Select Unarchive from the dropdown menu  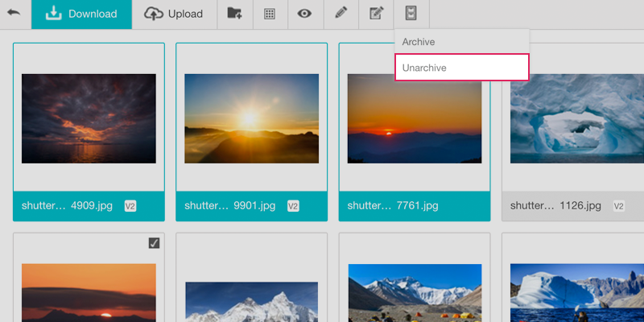(462, 68)
